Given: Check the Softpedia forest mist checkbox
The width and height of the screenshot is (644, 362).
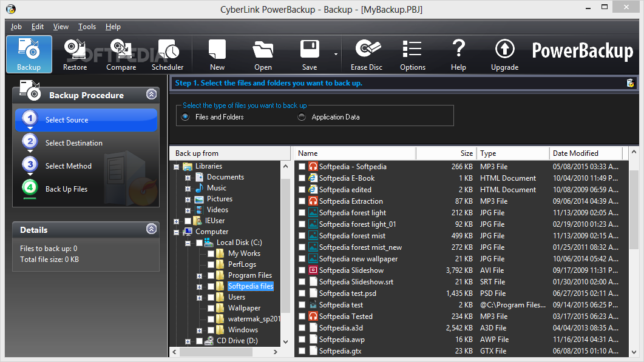Looking at the screenshot, I should tap(302, 236).
